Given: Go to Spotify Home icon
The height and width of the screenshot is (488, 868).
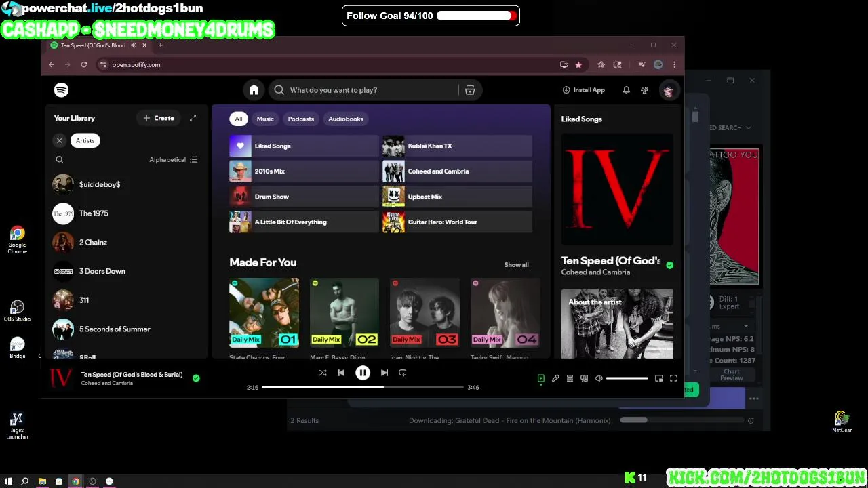Looking at the screenshot, I should 254,90.
